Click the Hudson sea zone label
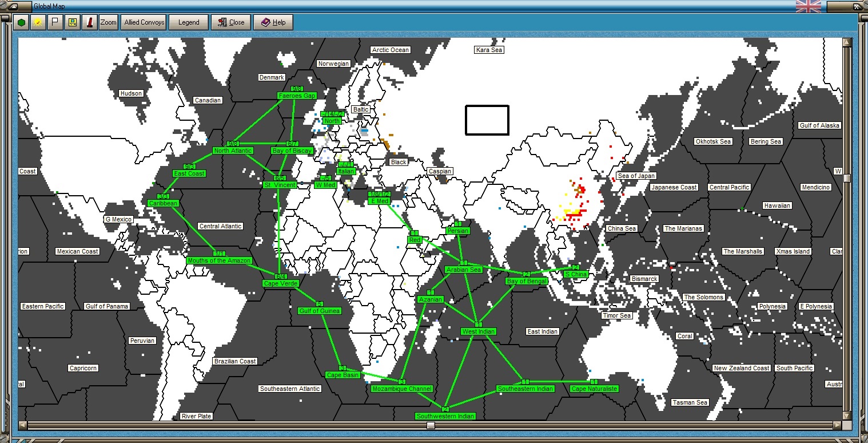This screenshot has width=868, height=443. tap(131, 93)
